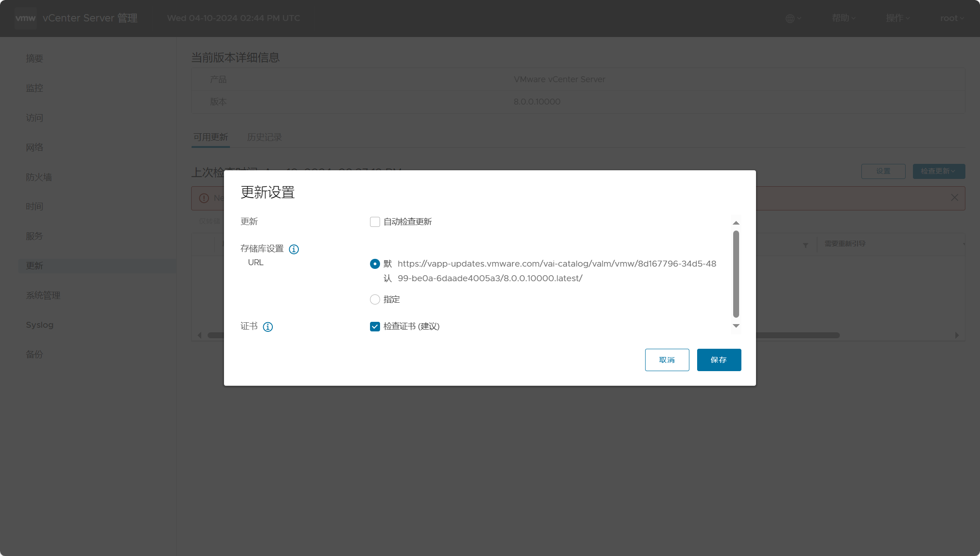Open 防火墙 in the sidebar

[39, 177]
